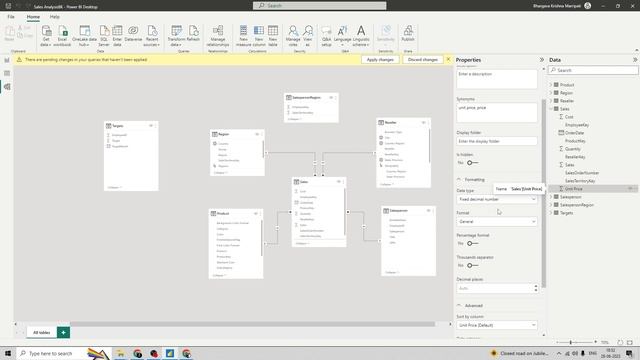This screenshot has width=640, height=360.
Task: Click the fit to page icon
Action: click(x=630, y=342)
